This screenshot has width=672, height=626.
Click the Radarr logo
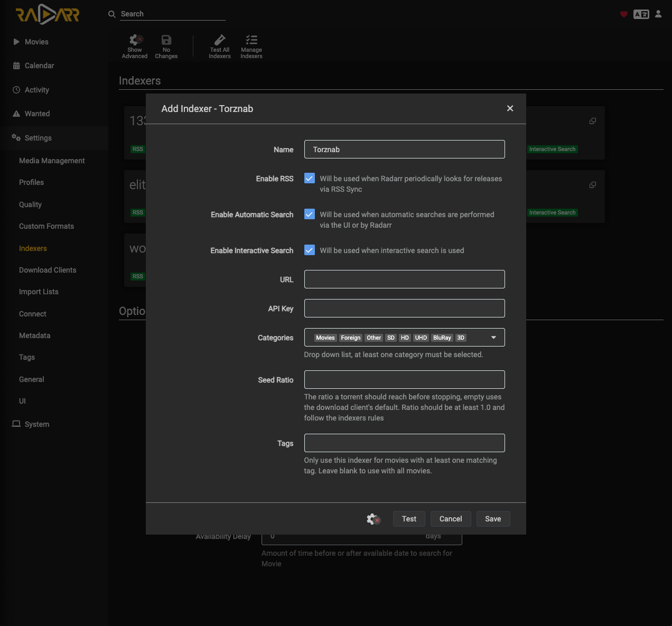pos(48,14)
